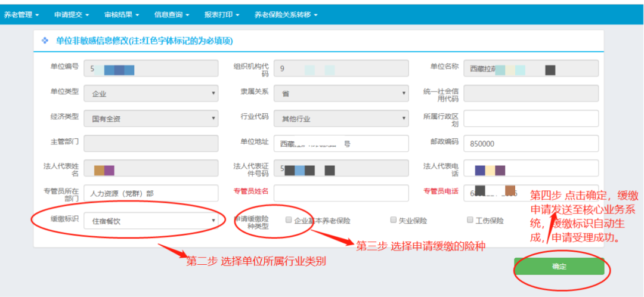Open the 信息查询 menu
The width and height of the screenshot is (644, 297).
coord(172,14)
